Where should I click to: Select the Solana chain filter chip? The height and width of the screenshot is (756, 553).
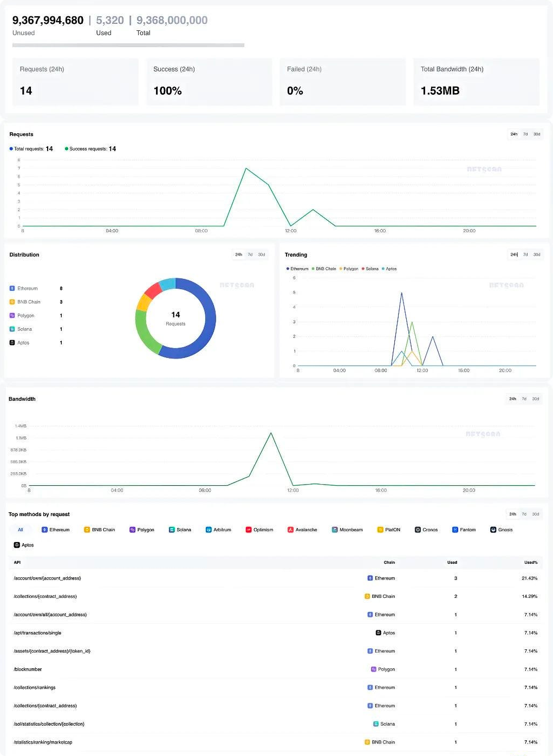point(180,530)
